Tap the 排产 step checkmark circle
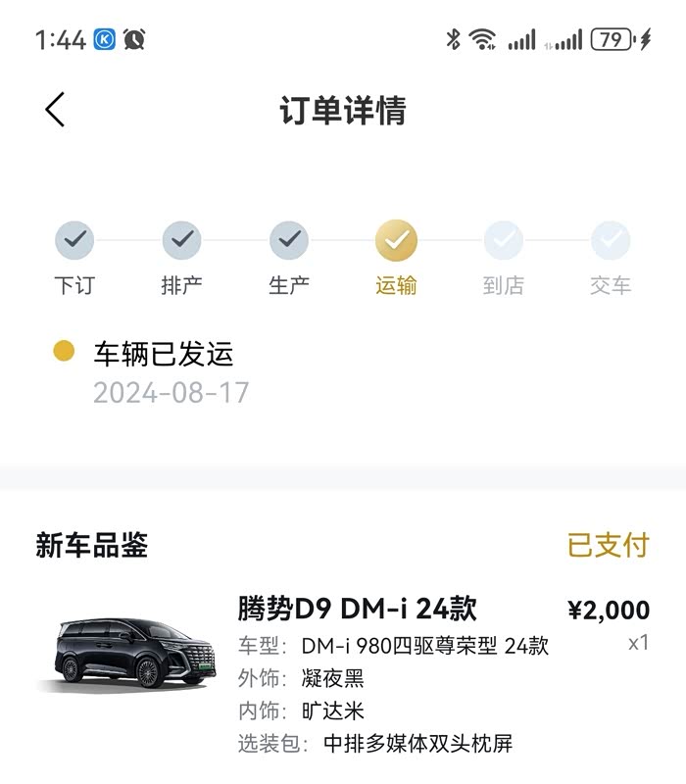The height and width of the screenshot is (784, 686). [181, 239]
